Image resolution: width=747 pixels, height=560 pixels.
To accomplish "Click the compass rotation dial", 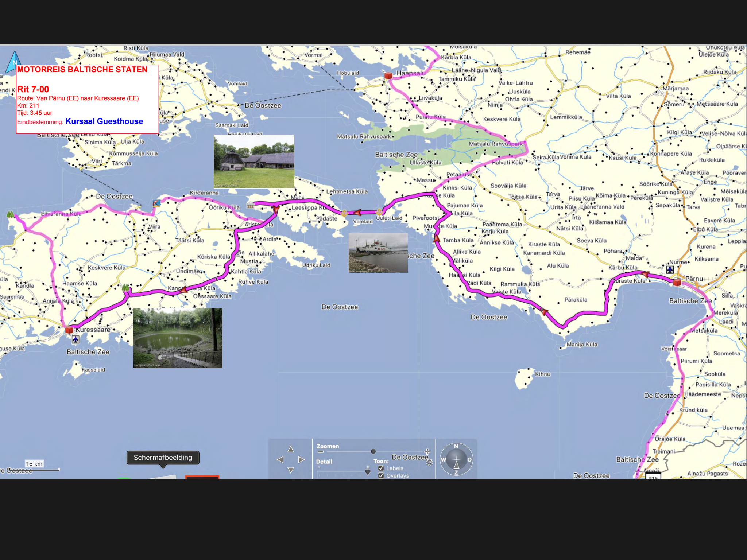I will click(456, 459).
